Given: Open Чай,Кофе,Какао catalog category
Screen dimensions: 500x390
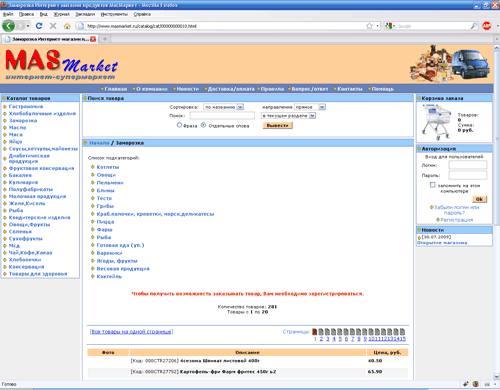Looking at the screenshot, I should (x=30, y=253).
